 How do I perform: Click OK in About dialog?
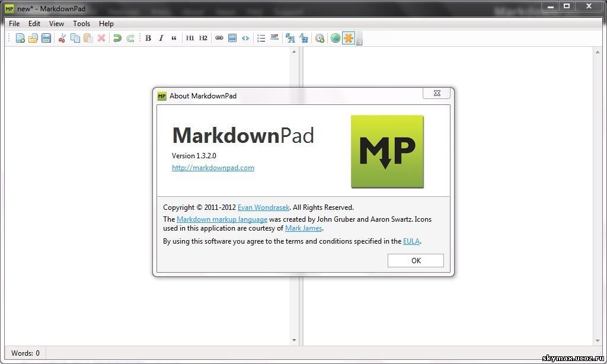416,261
